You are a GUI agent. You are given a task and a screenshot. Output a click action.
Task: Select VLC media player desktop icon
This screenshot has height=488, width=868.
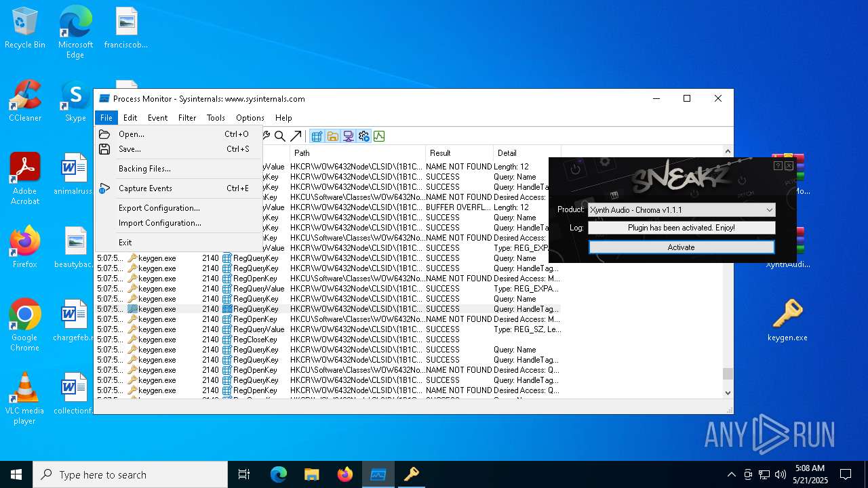coord(25,399)
